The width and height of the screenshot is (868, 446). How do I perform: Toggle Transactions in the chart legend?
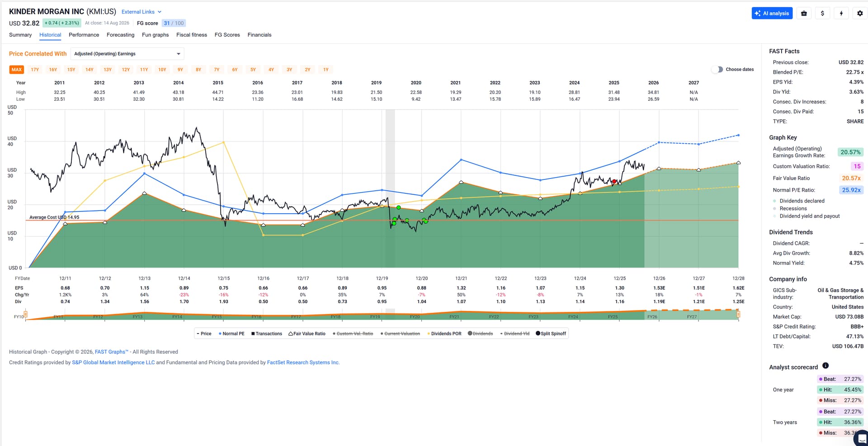267,333
